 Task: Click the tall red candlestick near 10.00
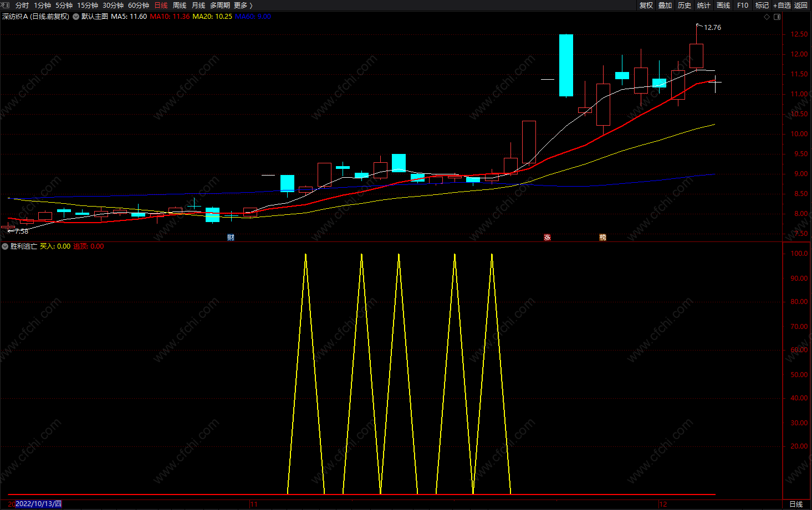(529, 142)
